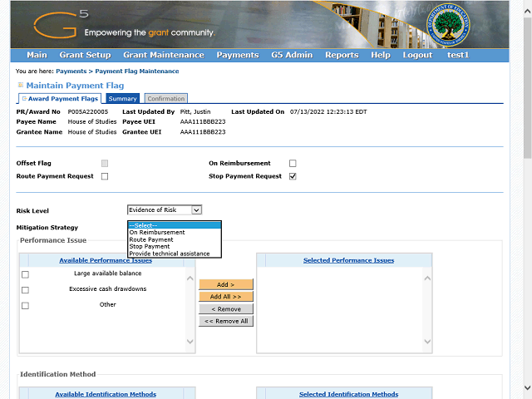The height and width of the screenshot is (399, 532).
Task: Click the Grantee UEI value AAA111BBB223
Action: 203,131
